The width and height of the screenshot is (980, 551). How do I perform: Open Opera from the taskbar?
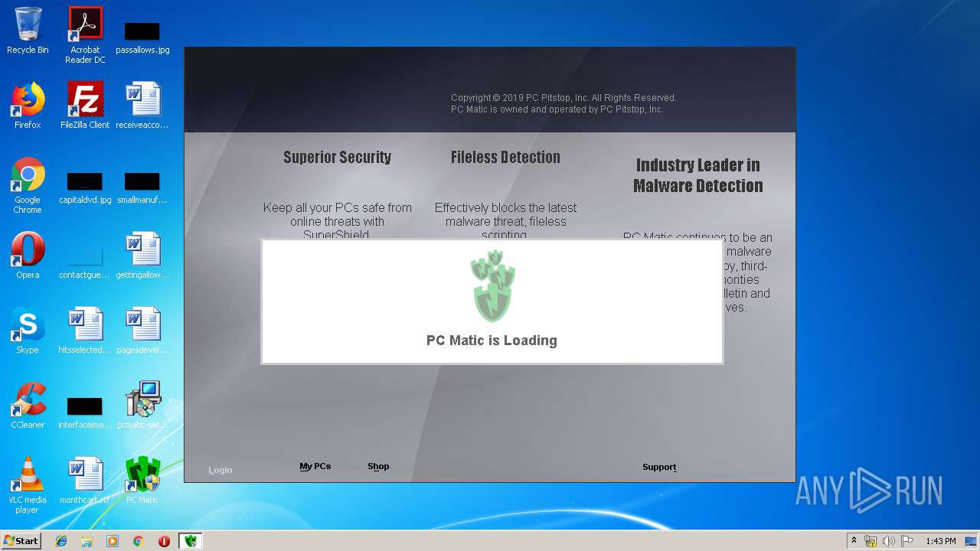pos(164,541)
